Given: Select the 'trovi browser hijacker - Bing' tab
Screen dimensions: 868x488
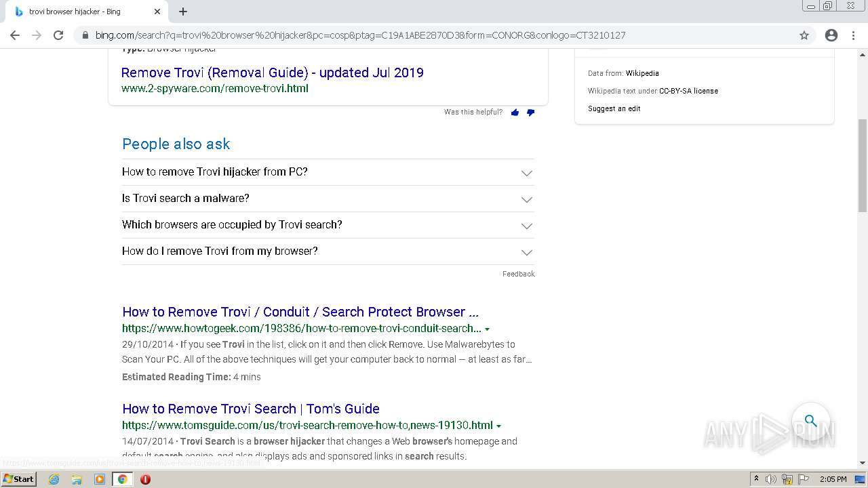Looking at the screenshot, I should point(88,12).
